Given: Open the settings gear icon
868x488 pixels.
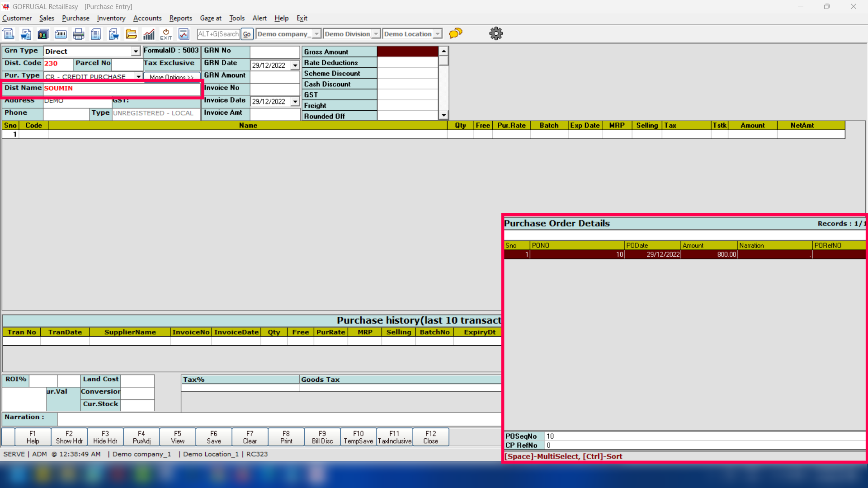Looking at the screenshot, I should coord(496,33).
